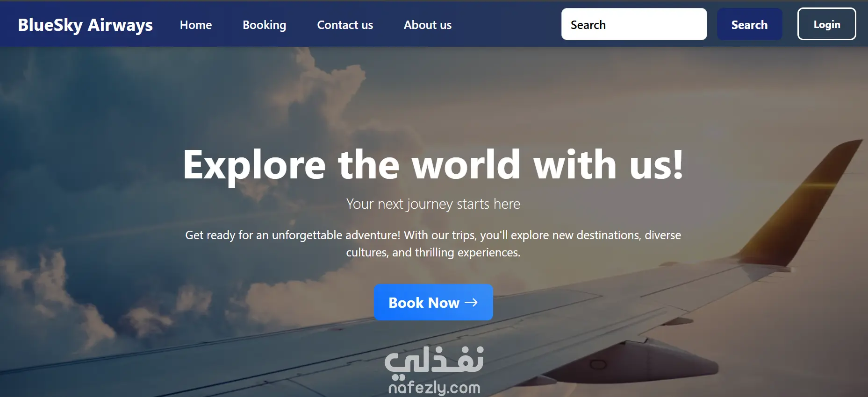The width and height of the screenshot is (868, 397).
Task: Select About us in navbar
Action: (428, 25)
